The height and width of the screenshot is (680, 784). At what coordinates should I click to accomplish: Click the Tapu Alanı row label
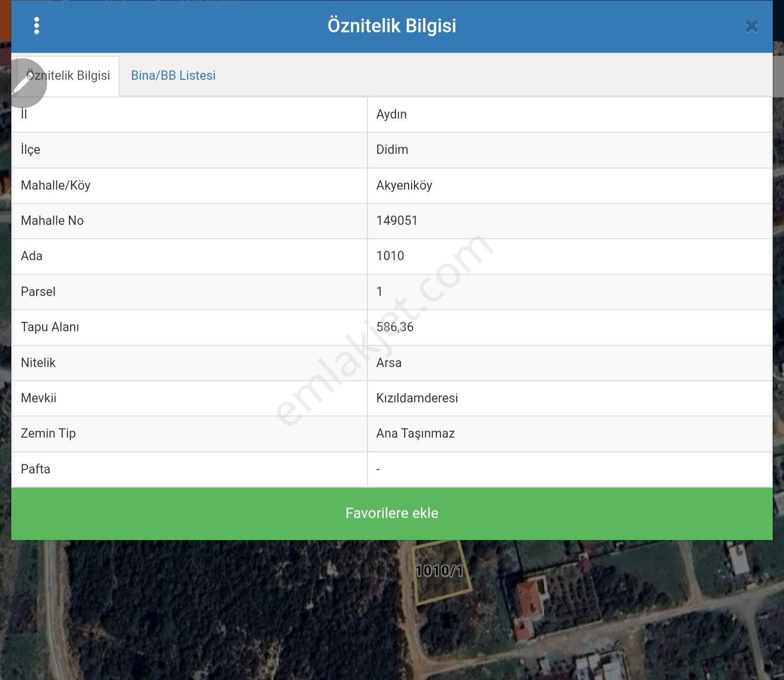pyautogui.click(x=49, y=327)
